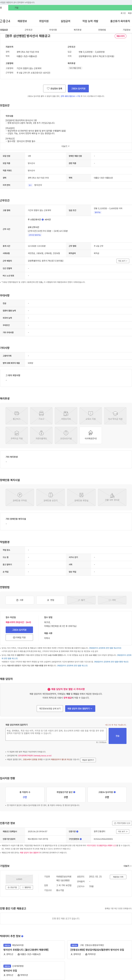Open the 취업지원 menu
The width and height of the screenshot is (132, 980).
click(x=44, y=21)
